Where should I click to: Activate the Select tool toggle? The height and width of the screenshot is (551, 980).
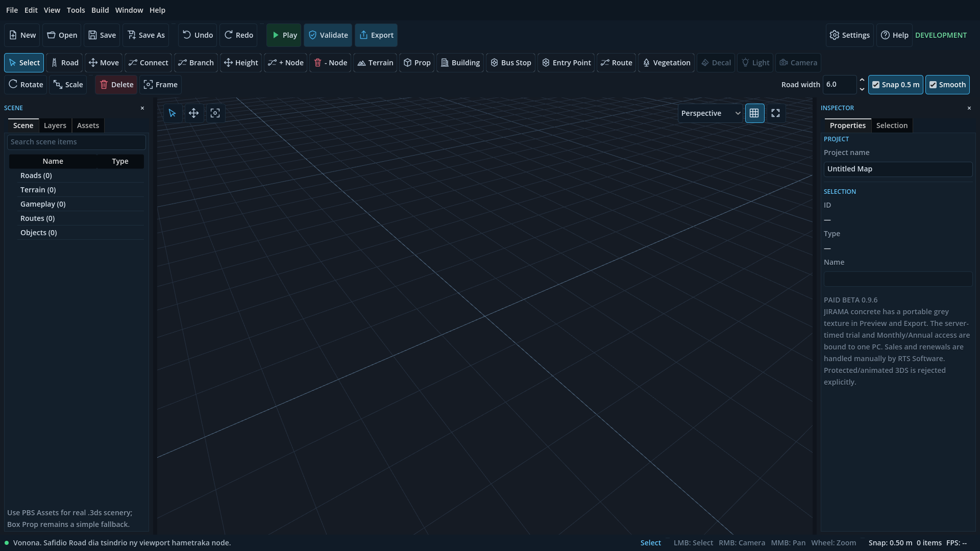pos(24,63)
